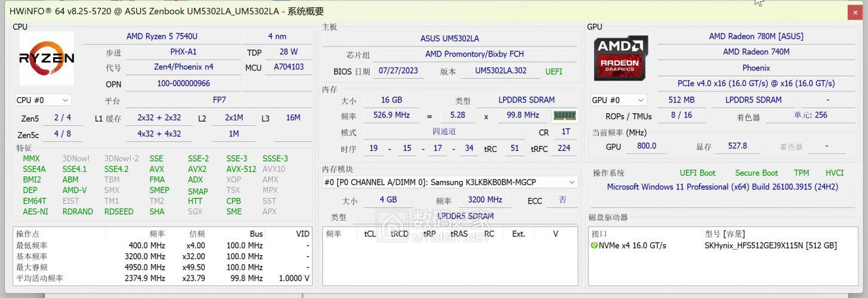Select the OPN value 100-000000966

[183, 83]
